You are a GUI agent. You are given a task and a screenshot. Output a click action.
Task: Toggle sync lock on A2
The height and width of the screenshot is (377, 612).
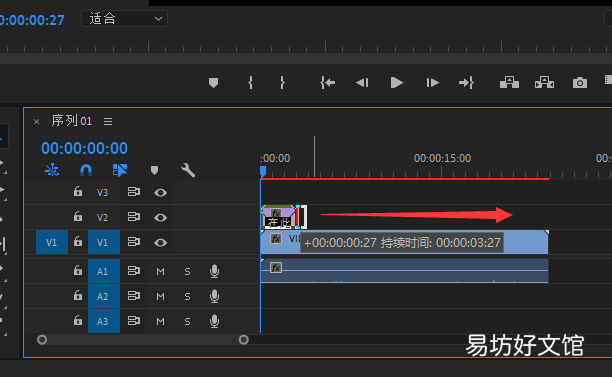[133, 296]
